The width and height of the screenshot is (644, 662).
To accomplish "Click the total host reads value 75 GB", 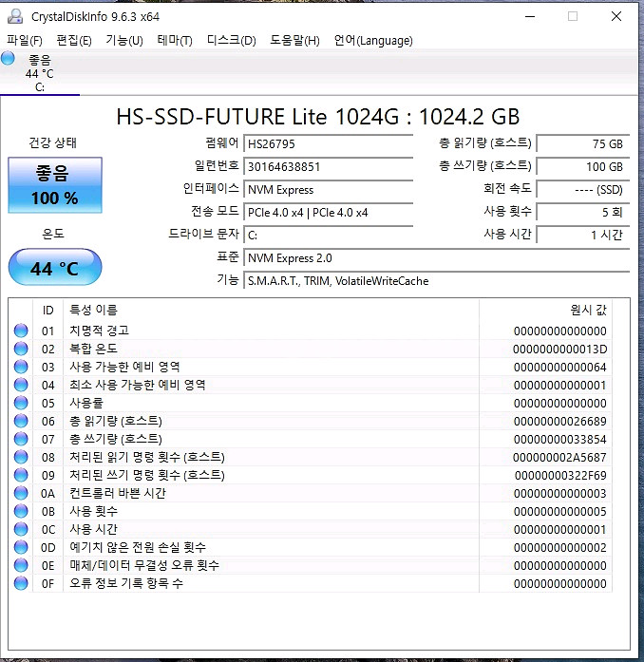I will pos(583,143).
